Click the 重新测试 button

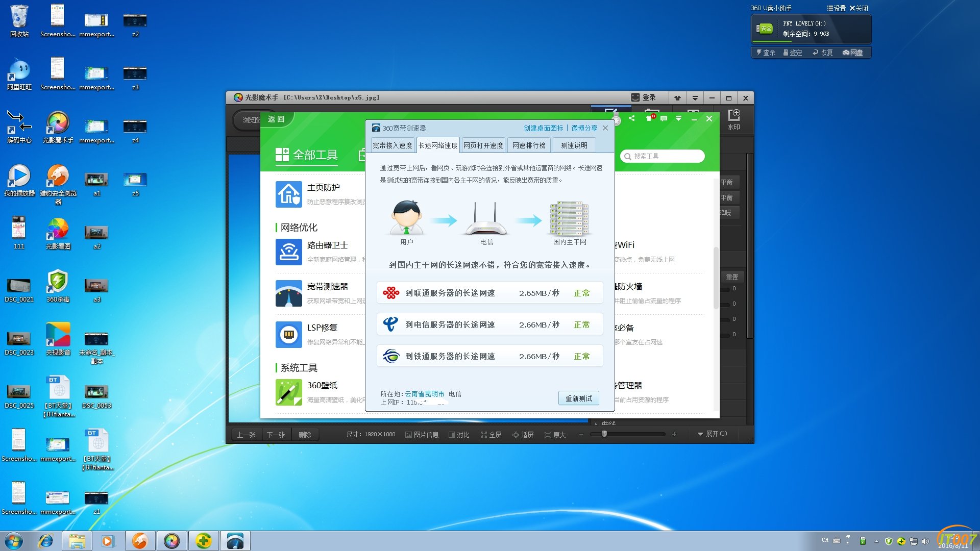pyautogui.click(x=579, y=398)
